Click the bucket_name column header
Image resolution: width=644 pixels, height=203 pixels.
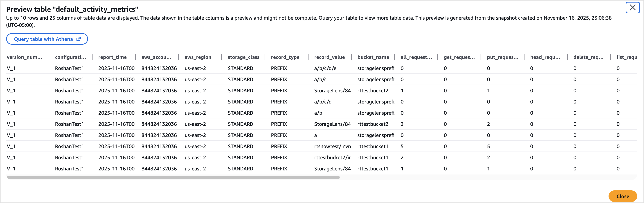click(x=373, y=57)
